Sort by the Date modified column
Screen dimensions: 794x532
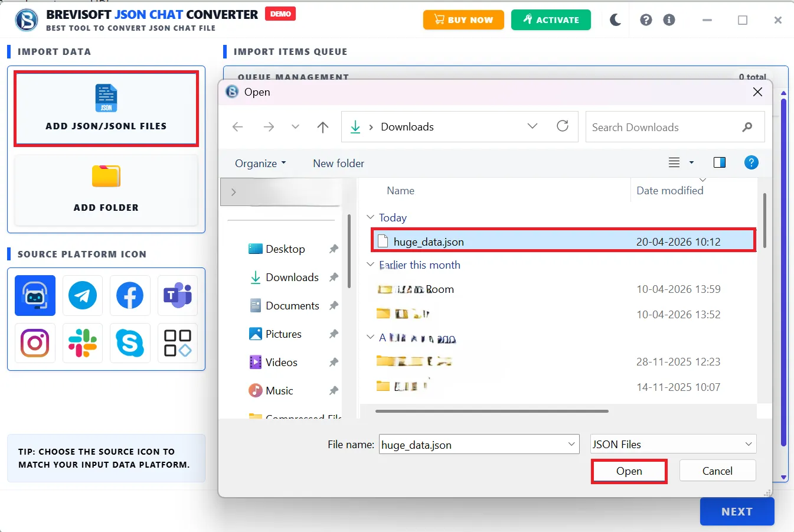pyautogui.click(x=670, y=191)
